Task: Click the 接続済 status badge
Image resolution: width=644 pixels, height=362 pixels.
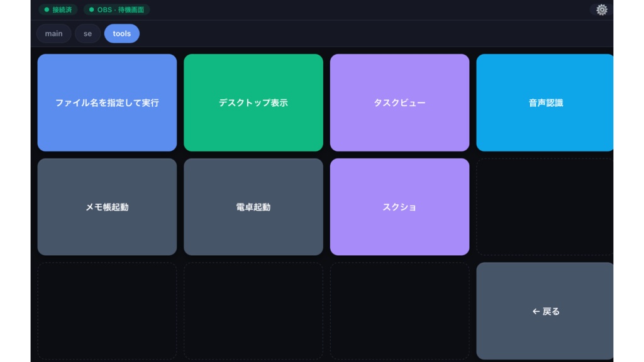Action: (x=58, y=9)
